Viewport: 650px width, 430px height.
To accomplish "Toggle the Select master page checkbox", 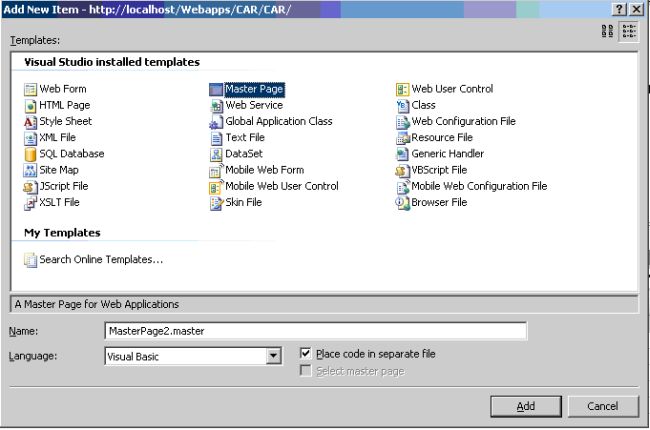I will 307,372.
